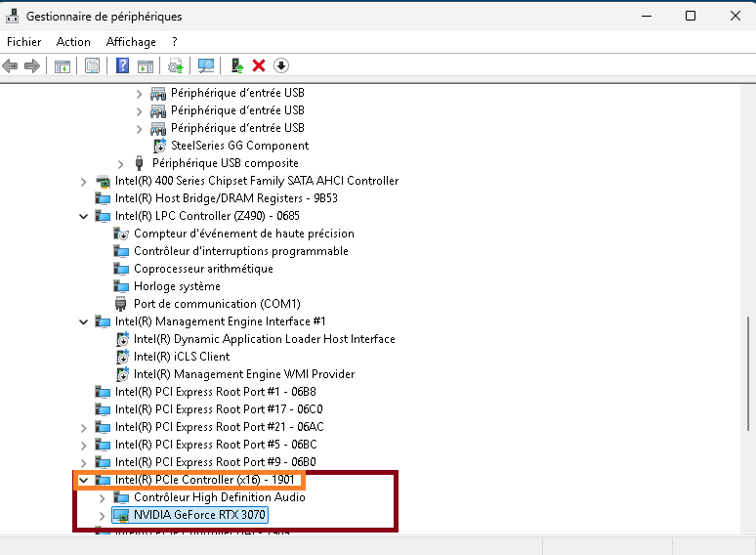Click the show/hide action pane icon
The height and width of the screenshot is (555, 756).
click(x=145, y=65)
